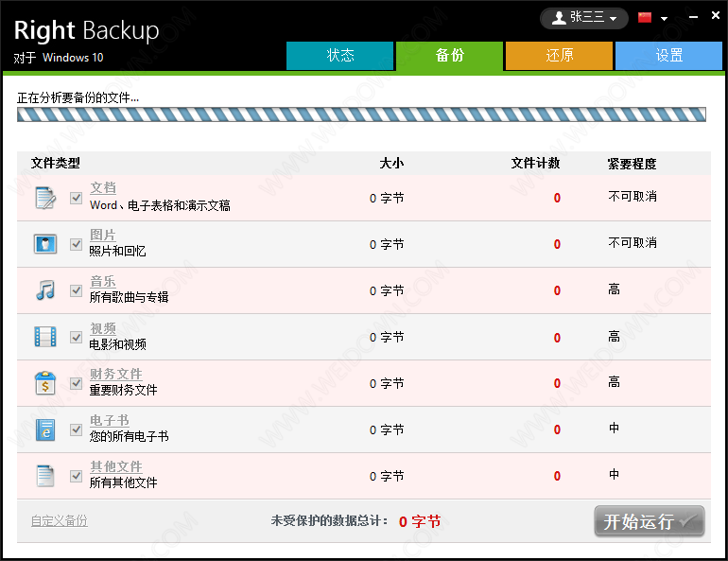Click the user avatar icon beside 张三三
Image resolution: width=728 pixels, height=561 pixels.
(x=557, y=18)
